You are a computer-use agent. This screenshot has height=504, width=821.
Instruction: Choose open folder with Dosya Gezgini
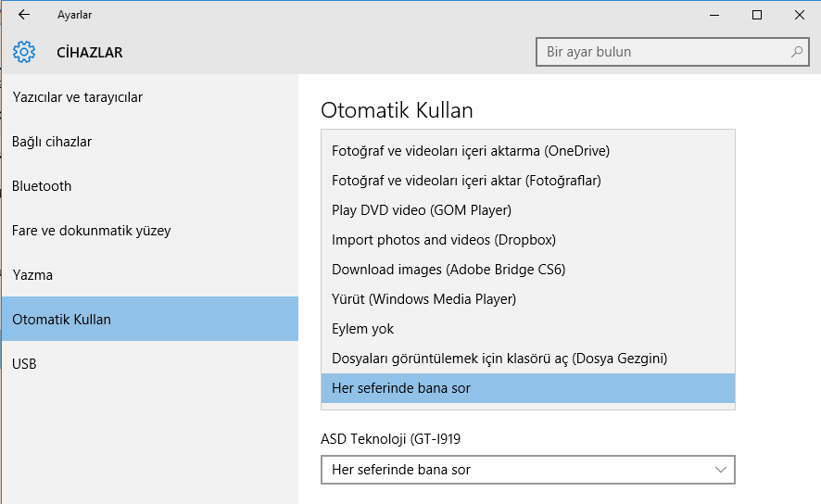(x=528, y=359)
